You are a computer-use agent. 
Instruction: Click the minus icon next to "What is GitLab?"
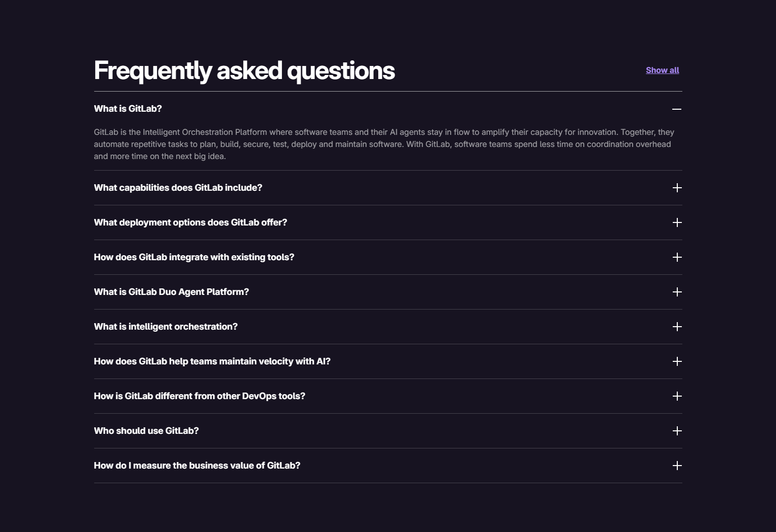click(x=677, y=109)
